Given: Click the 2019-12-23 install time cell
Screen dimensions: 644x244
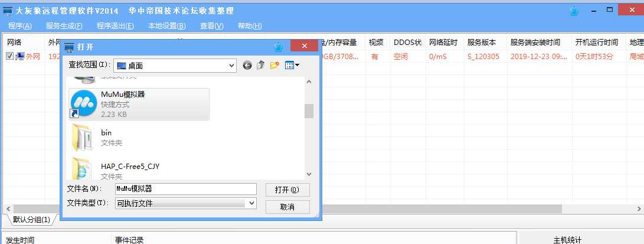Looking at the screenshot, I should (x=538, y=57).
